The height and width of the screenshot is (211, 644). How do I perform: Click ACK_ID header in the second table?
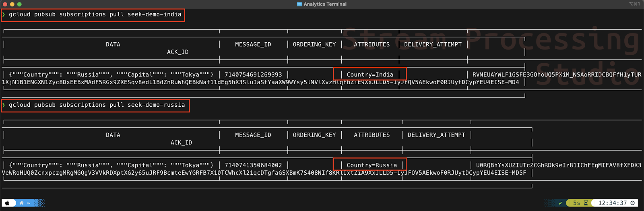pos(181,143)
